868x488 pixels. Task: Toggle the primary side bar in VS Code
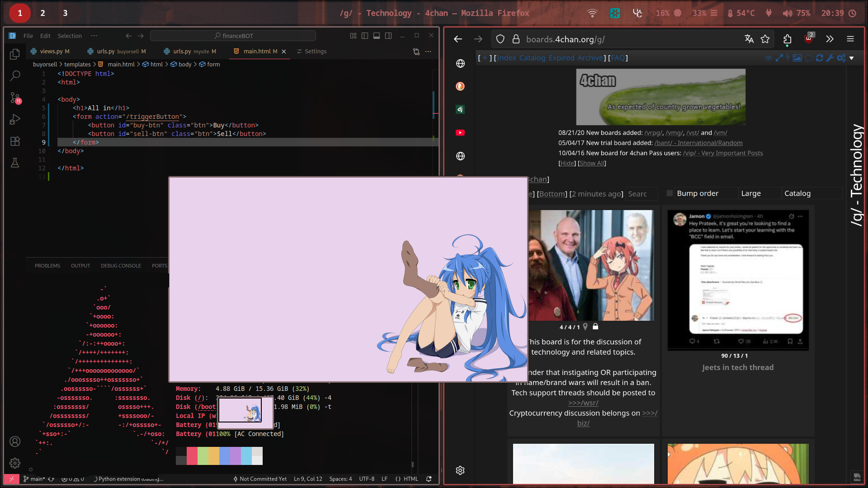click(365, 36)
